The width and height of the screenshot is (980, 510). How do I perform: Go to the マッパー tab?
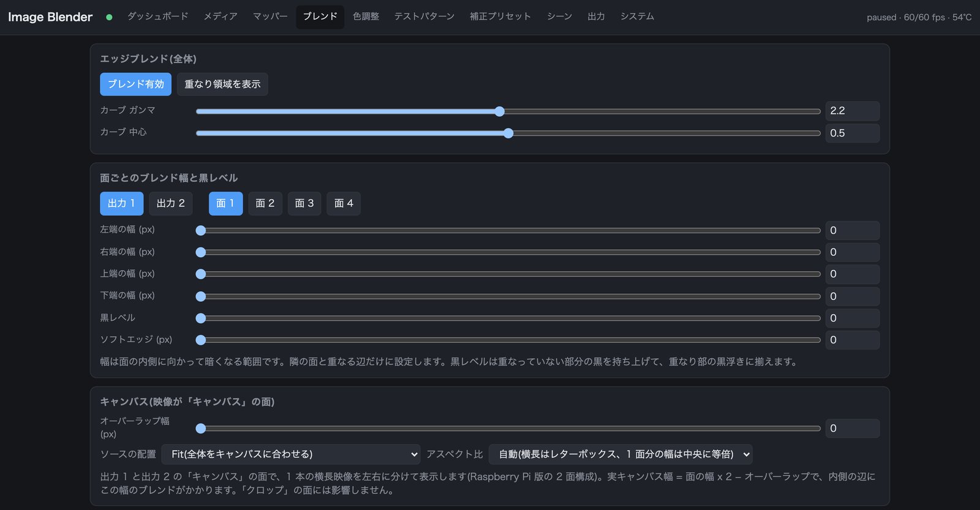click(270, 17)
